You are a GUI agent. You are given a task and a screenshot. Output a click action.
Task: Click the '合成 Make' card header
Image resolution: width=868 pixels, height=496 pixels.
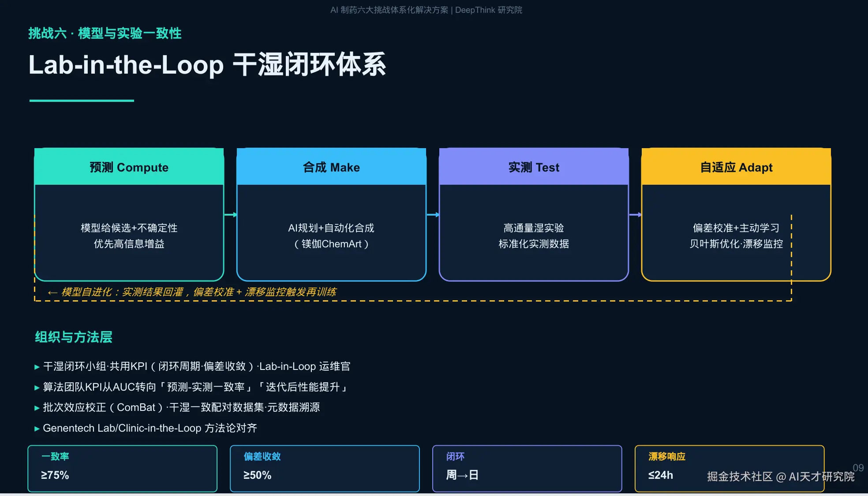point(331,167)
